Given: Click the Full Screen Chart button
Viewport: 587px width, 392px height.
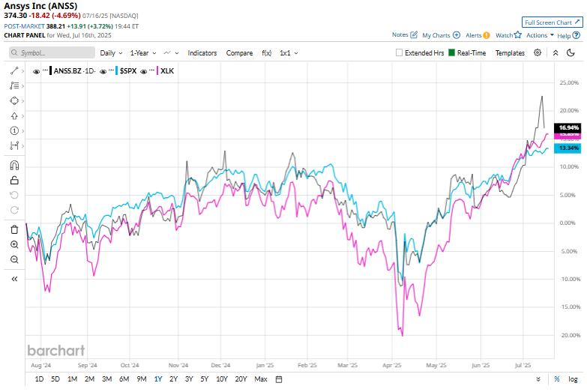Looking at the screenshot, I should [553, 22].
